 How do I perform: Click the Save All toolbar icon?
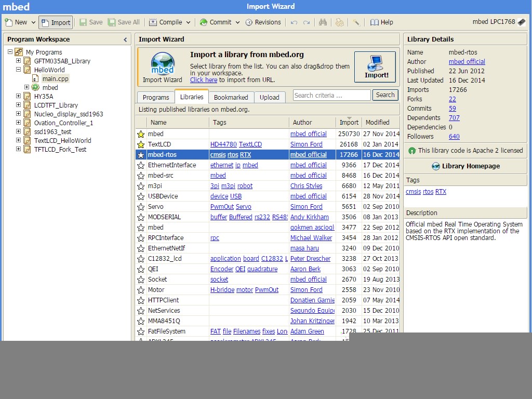pos(111,22)
